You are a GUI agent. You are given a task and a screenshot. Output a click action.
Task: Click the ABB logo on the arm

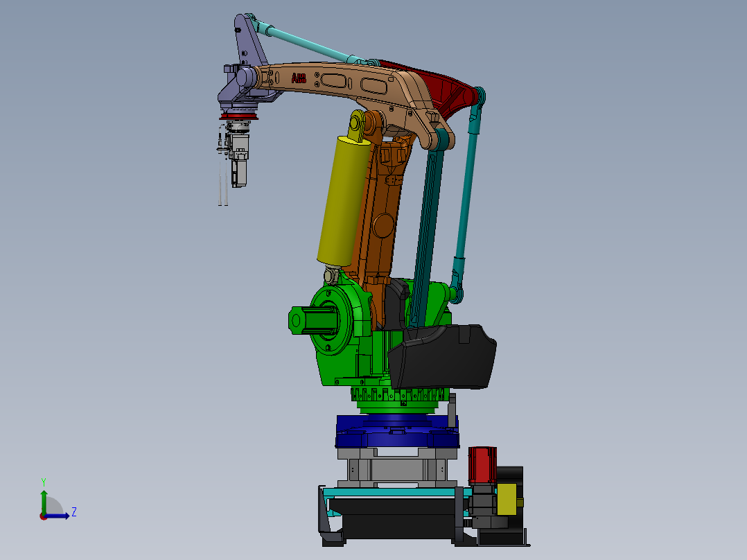coord(299,77)
